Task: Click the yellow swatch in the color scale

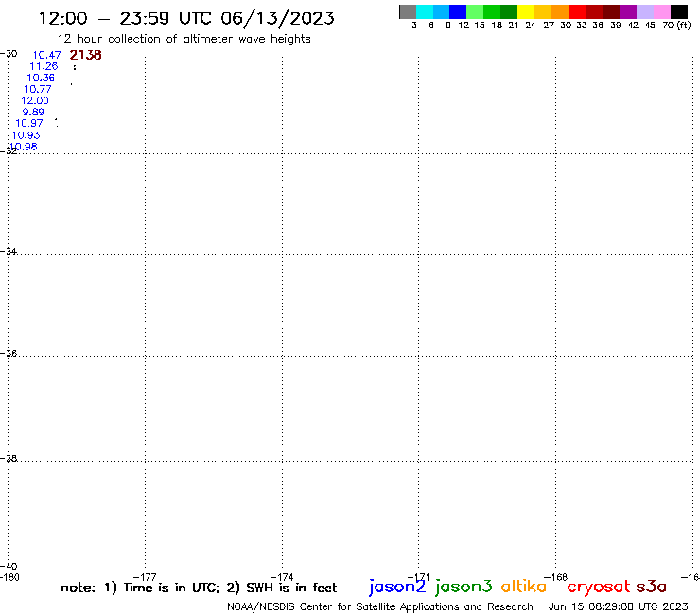Action: tap(526, 11)
